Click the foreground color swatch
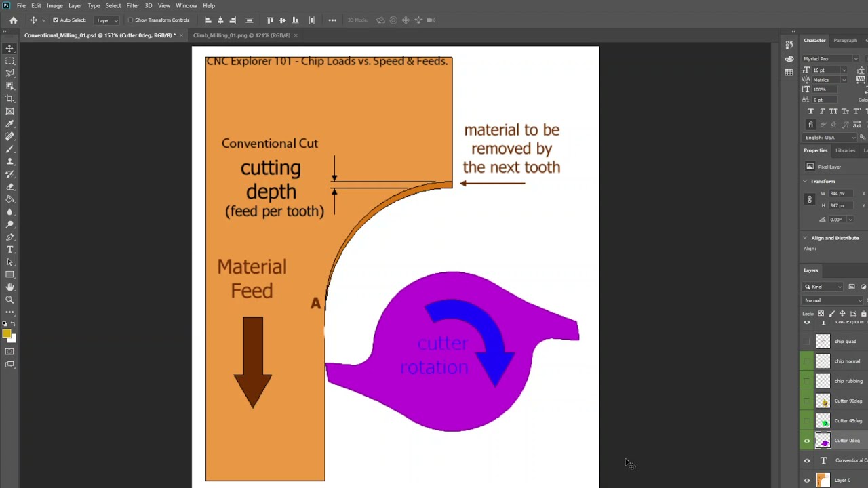Image resolution: width=868 pixels, height=488 pixels. tap(7, 333)
